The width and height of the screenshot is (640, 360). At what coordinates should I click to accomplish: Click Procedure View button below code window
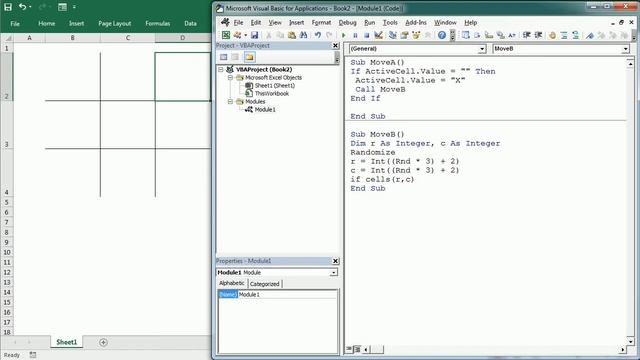click(x=349, y=349)
